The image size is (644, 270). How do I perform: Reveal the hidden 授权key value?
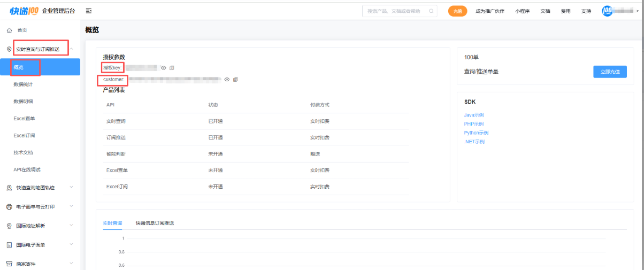[164, 68]
